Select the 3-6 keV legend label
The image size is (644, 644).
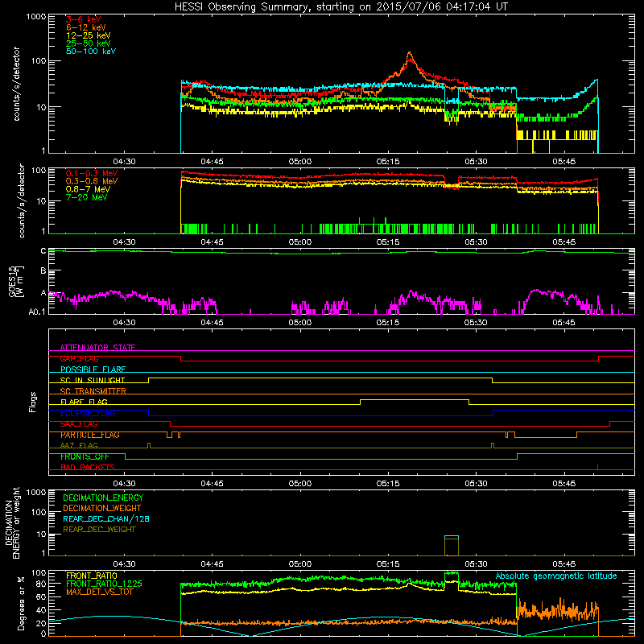(84, 19)
